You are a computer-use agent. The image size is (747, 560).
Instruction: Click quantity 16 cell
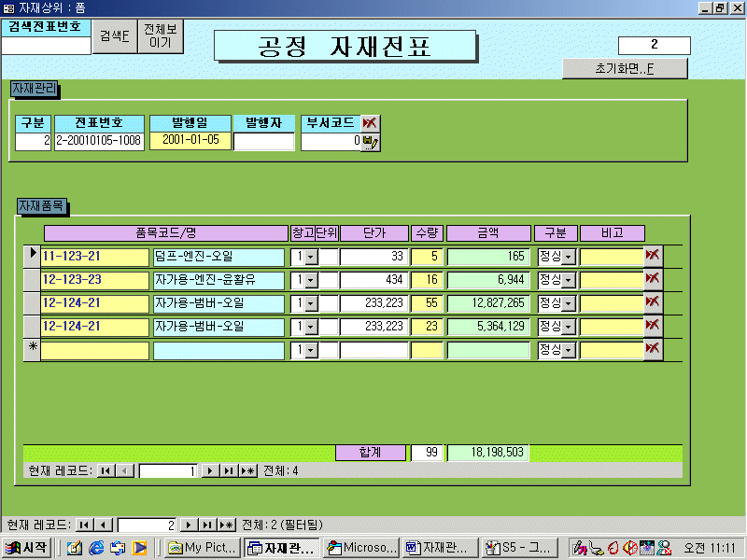pyautogui.click(x=428, y=280)
